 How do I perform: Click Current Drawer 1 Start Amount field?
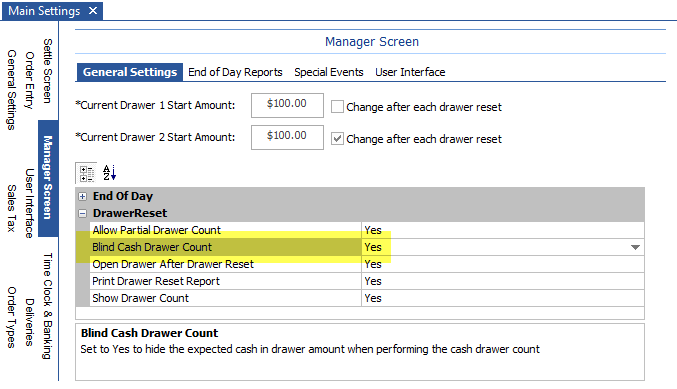tap(287, 105)
